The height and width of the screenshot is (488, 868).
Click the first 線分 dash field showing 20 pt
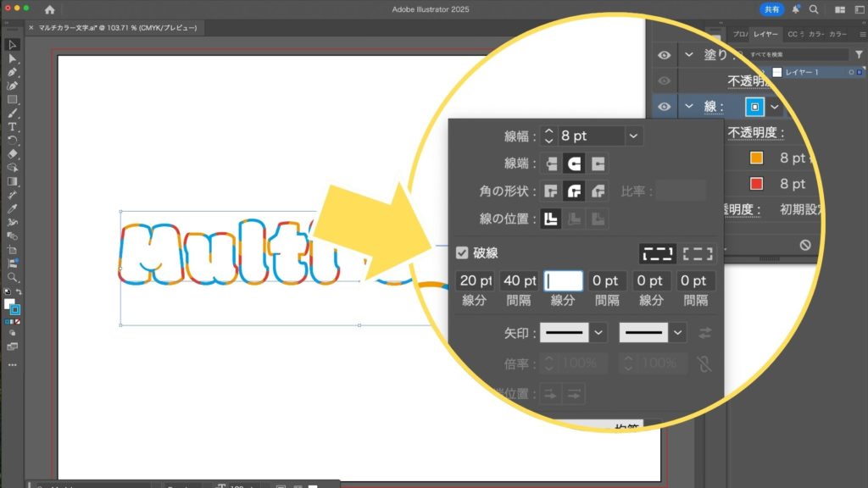coord(476,280)
